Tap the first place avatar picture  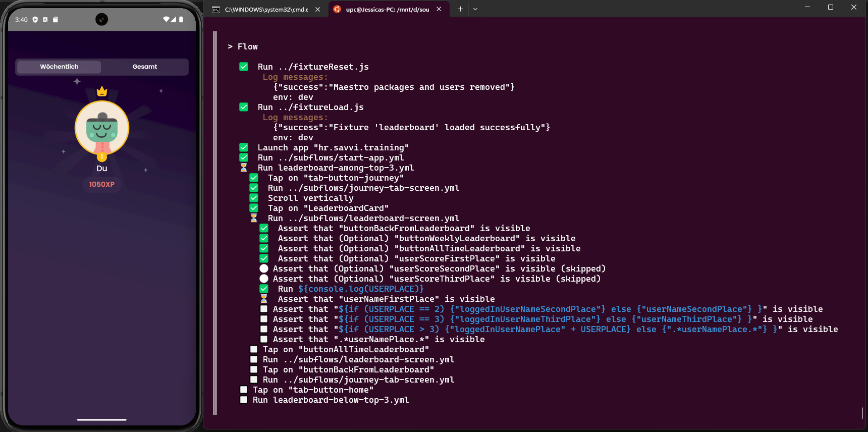(x=102, y=128)
